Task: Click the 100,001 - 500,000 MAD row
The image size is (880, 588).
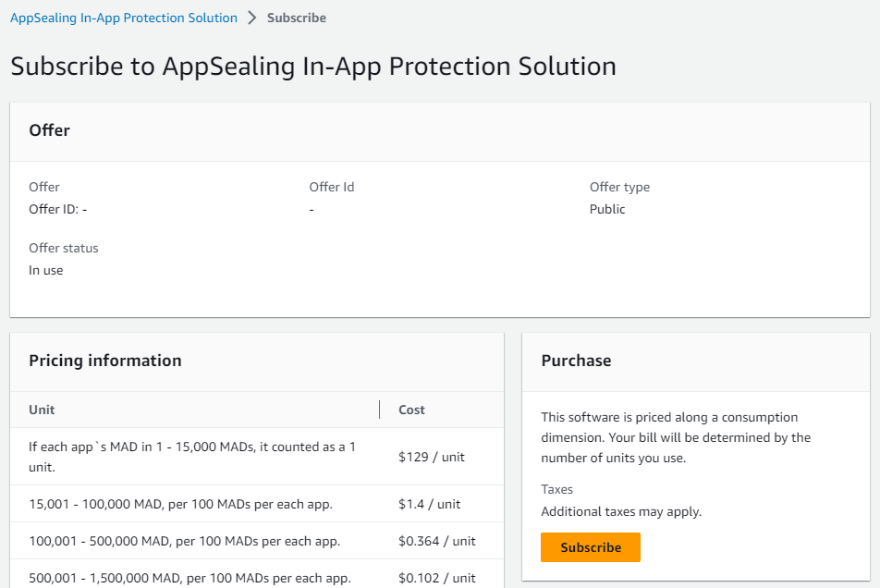Action: click(x=257, y=541)
